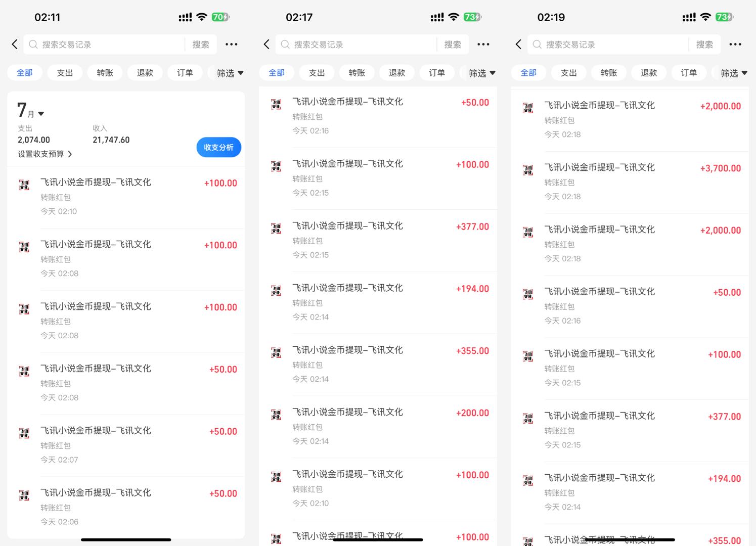Select the 支出 tab on the 02:11 screen
The height and width of the screenshot is (546, 756).
(65, 73)
